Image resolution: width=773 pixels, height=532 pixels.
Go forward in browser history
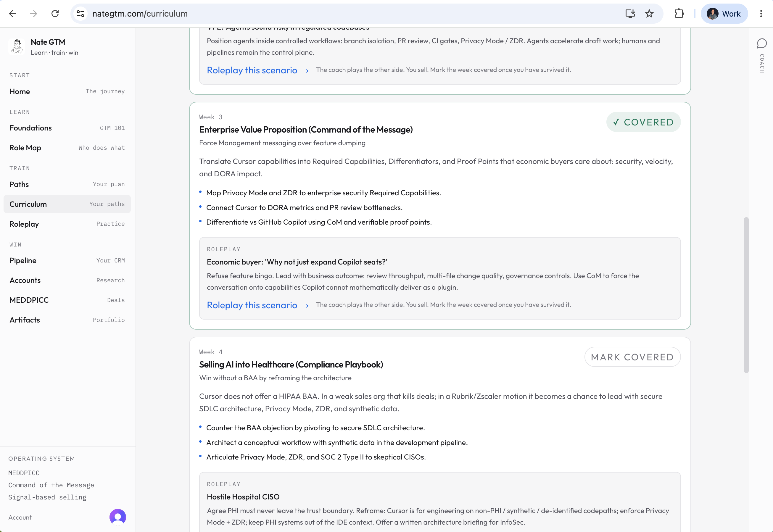34,14
